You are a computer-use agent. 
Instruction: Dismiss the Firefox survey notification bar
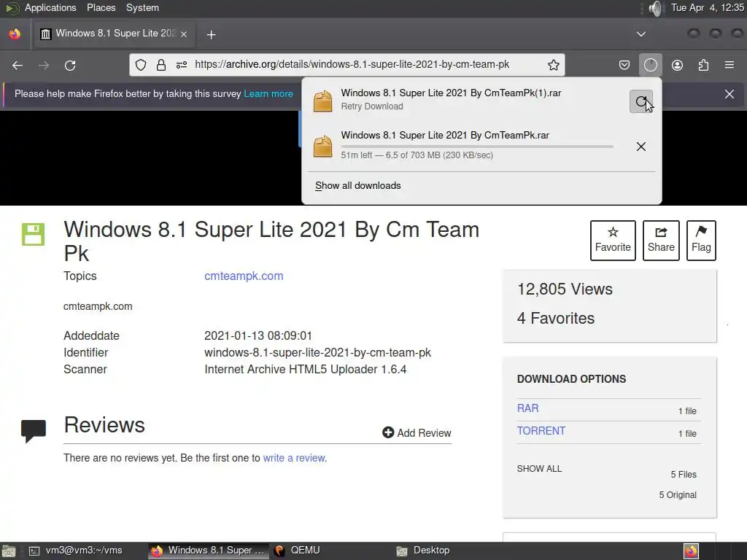tap(729, 94)
